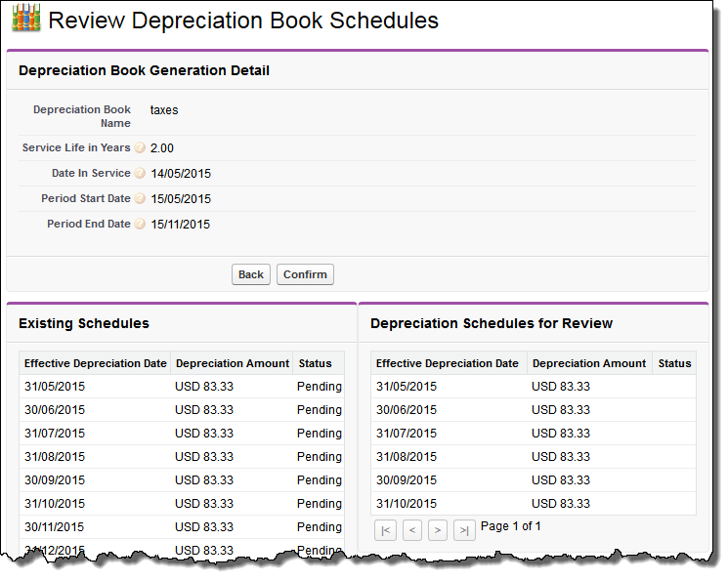This screenshot has width=728, height=581.
Task: Click help icon next to Service Life in Years
Action: pos(140,148)
